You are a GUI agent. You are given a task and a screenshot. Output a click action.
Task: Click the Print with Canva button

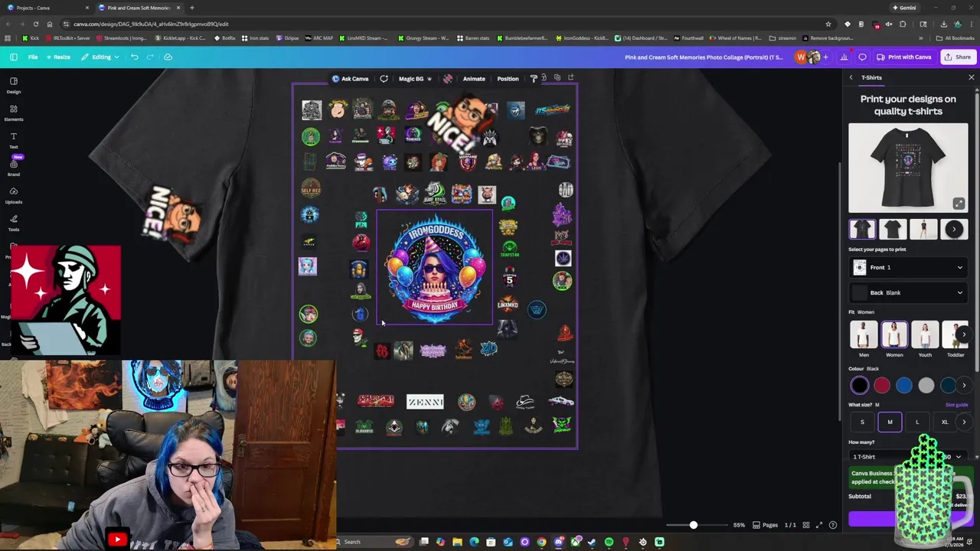[x=904, y=57]
